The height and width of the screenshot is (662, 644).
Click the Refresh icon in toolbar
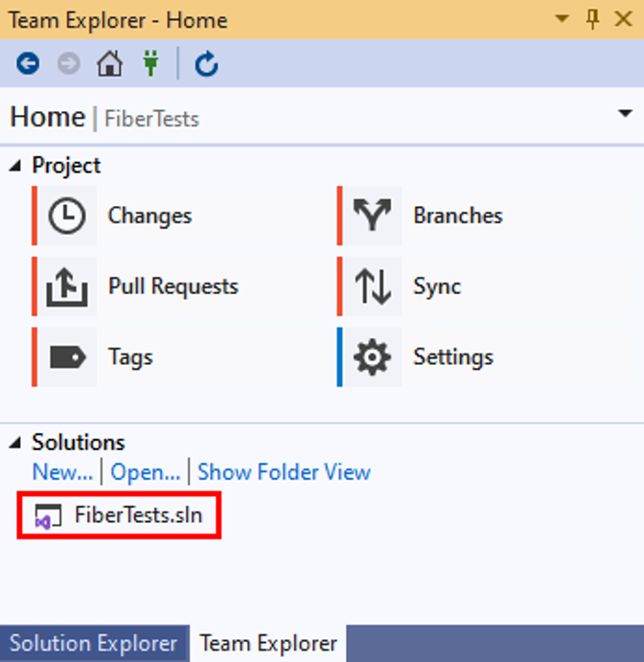coord(206,64)
